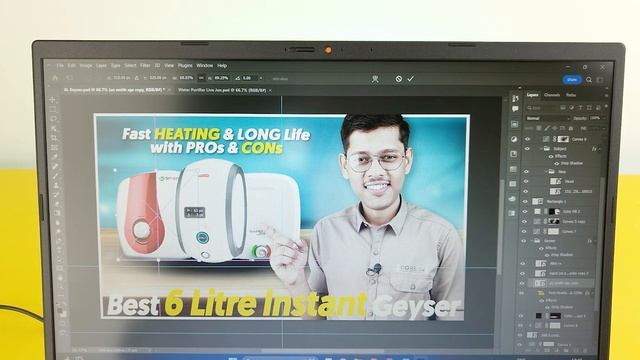
Task: Hide the Curves 7 layer
Action: [524, 231]
